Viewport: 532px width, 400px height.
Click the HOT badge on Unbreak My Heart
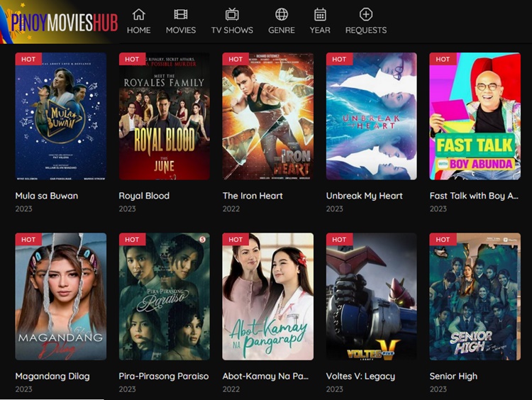[339, 59]
